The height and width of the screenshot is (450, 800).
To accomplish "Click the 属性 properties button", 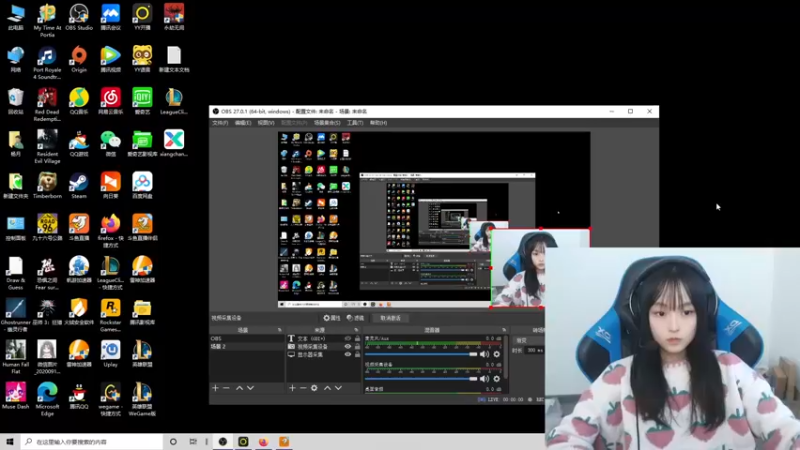I will click(x=332, y=318).
